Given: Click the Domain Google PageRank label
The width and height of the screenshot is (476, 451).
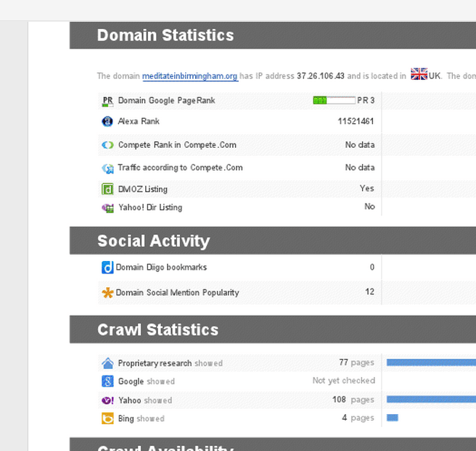Looking at the screenshot, I should coord(166,100).
